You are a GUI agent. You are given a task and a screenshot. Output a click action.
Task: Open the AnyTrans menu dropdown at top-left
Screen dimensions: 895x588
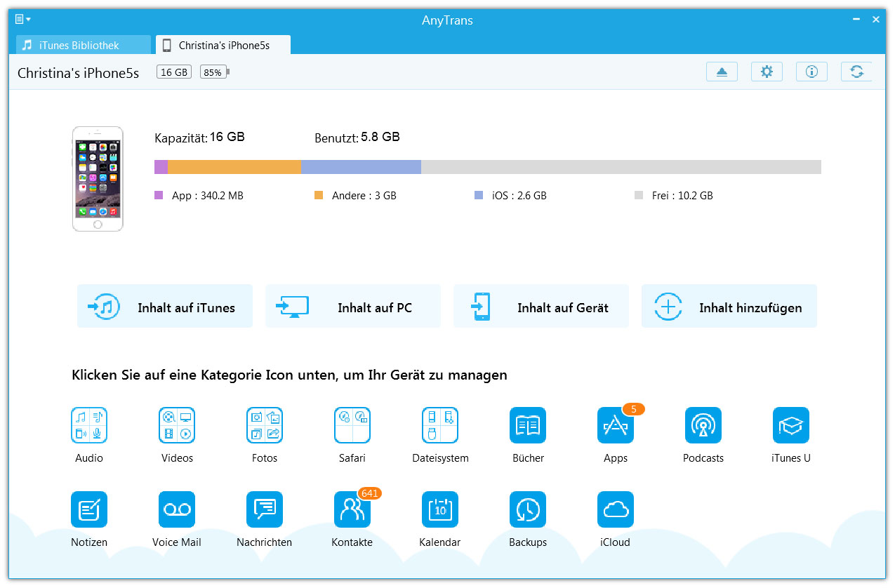[x=22, y=19]
